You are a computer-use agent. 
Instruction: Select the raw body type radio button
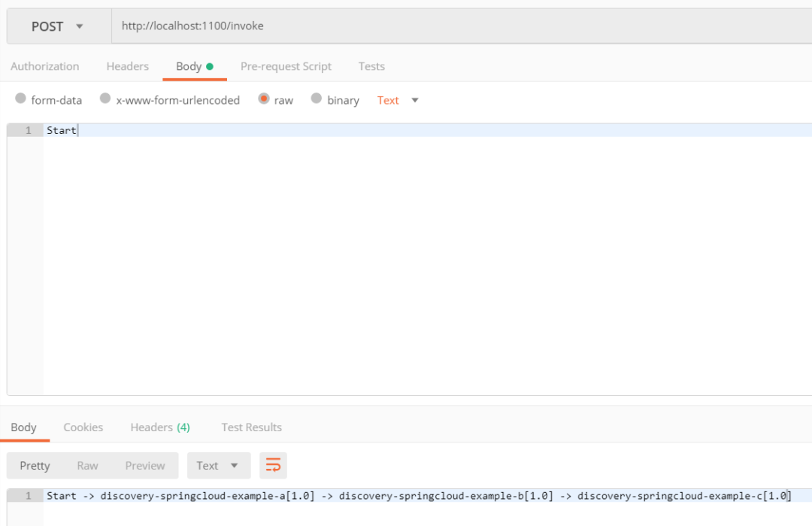pyautogui.click(x=265, y=99)
